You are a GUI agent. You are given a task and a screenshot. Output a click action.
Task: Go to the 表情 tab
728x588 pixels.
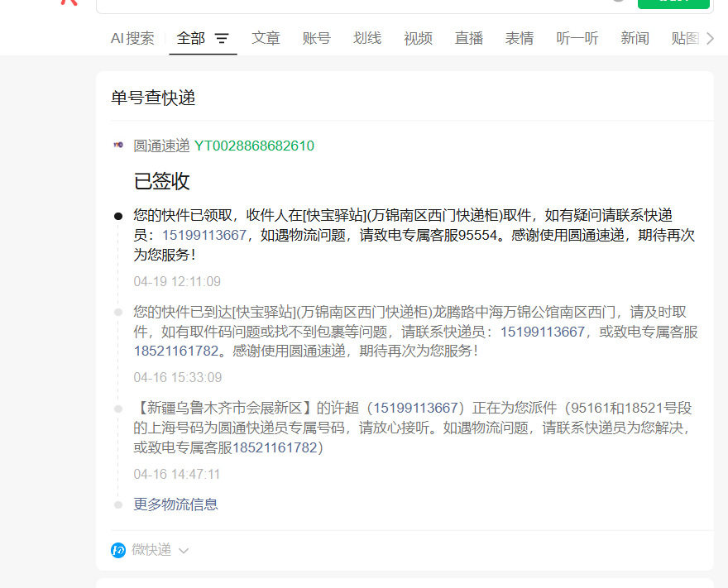(x=519, y=38)
